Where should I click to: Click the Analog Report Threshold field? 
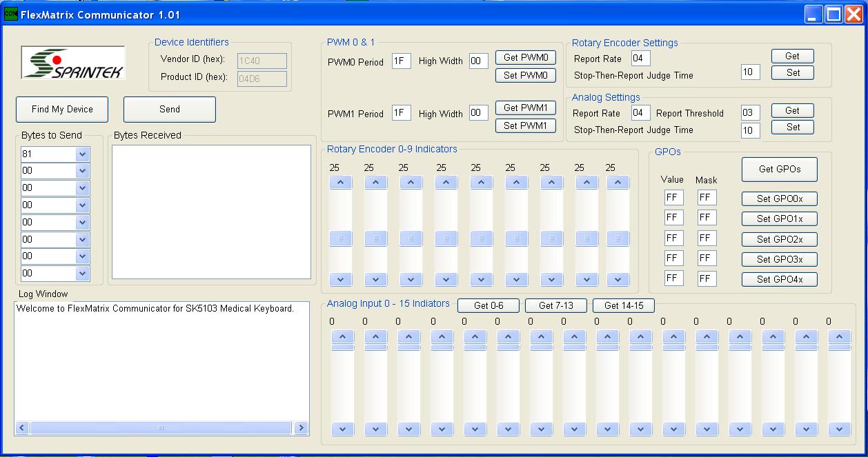[x=750, y=113]
